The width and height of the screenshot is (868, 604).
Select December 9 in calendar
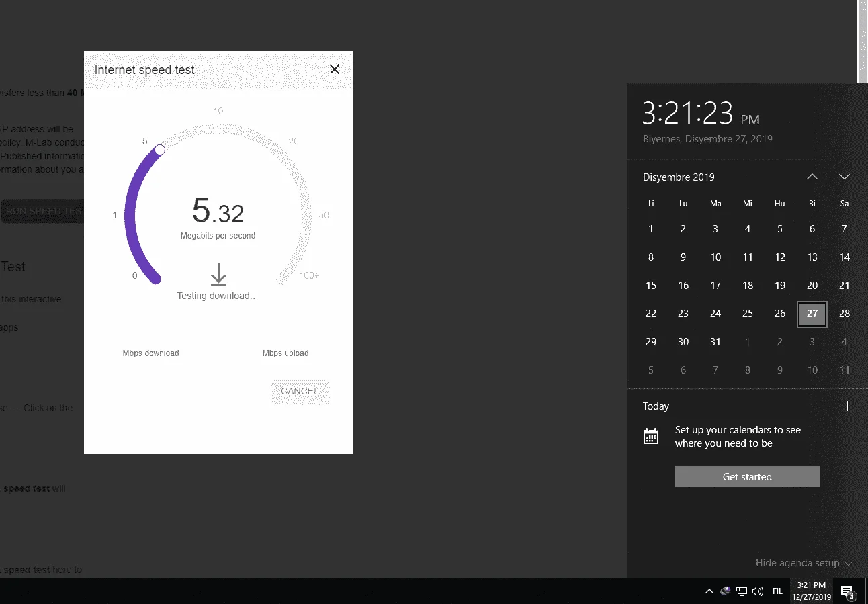pyautogui.click(x=683, y=257)
